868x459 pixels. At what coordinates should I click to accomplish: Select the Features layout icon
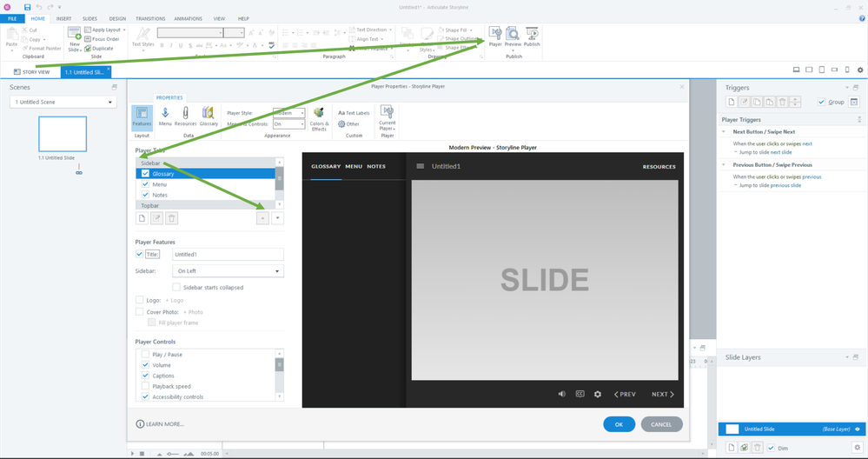(x=142, y=118)
